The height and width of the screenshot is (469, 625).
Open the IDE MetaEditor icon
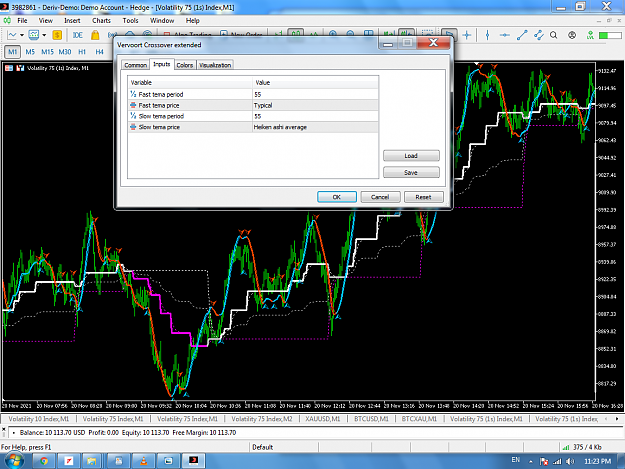coord(77,35)
